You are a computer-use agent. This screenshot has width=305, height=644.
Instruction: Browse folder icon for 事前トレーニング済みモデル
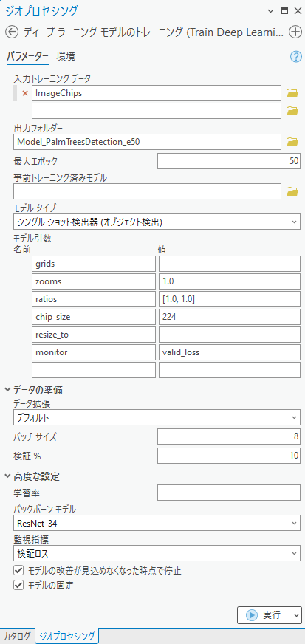point(292,191)
